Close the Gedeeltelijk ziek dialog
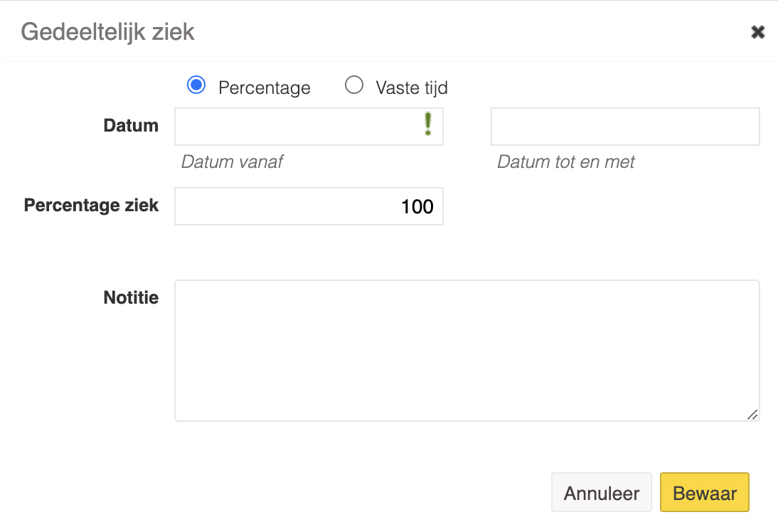The height and width of the screenshot is (532, 778). pos(757,32)
